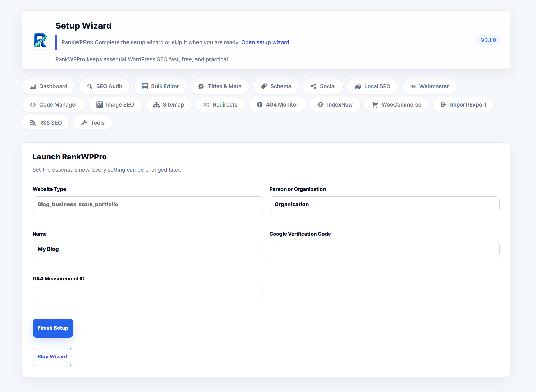536x392 pixels.
Task: Switch to the Local SEO tab
Action: (373, 86)
